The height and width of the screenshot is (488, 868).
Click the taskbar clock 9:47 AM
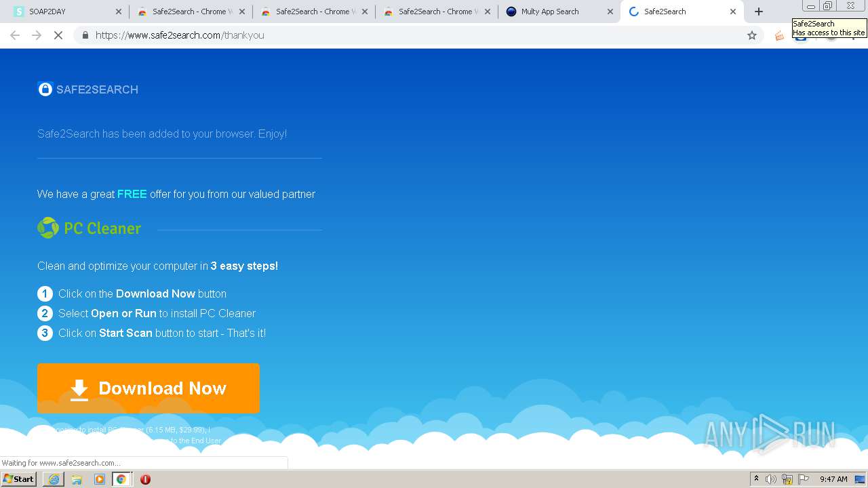[x=833, y=479]
